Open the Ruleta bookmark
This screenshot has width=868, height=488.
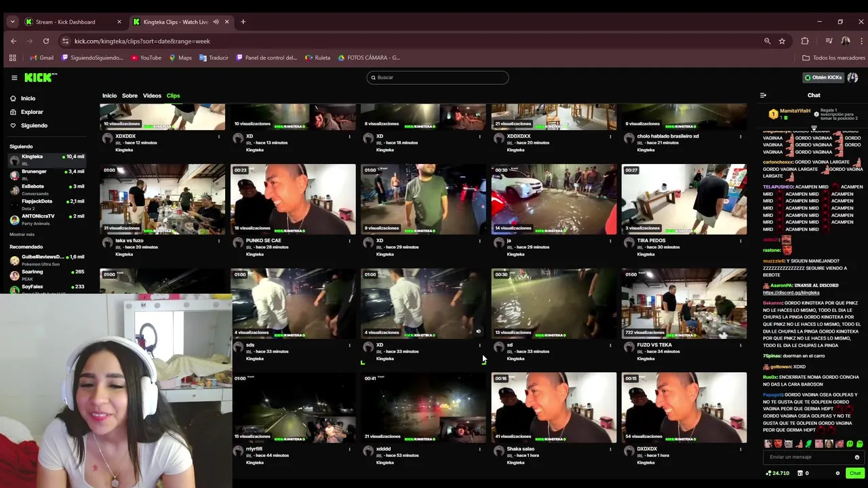click(317, 58)
